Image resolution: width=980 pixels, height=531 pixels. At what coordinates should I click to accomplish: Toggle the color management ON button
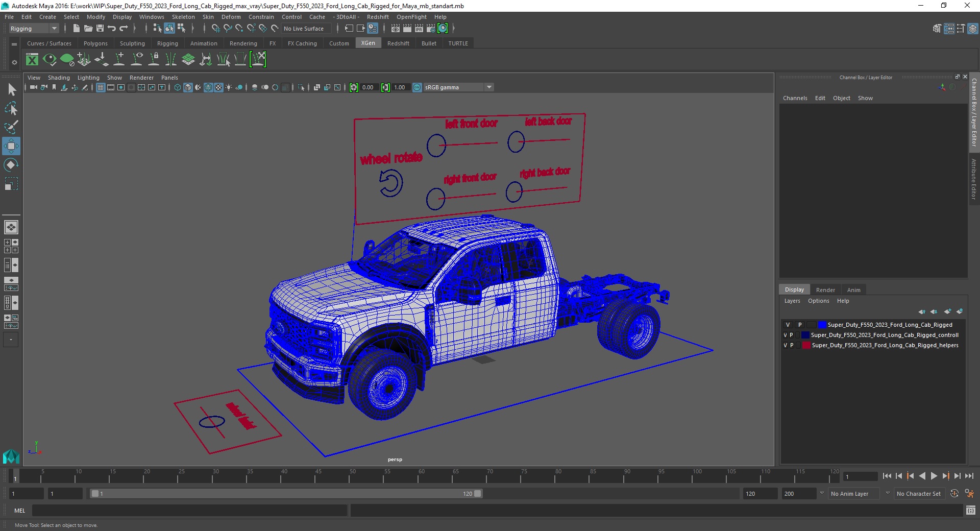point(417,87)
